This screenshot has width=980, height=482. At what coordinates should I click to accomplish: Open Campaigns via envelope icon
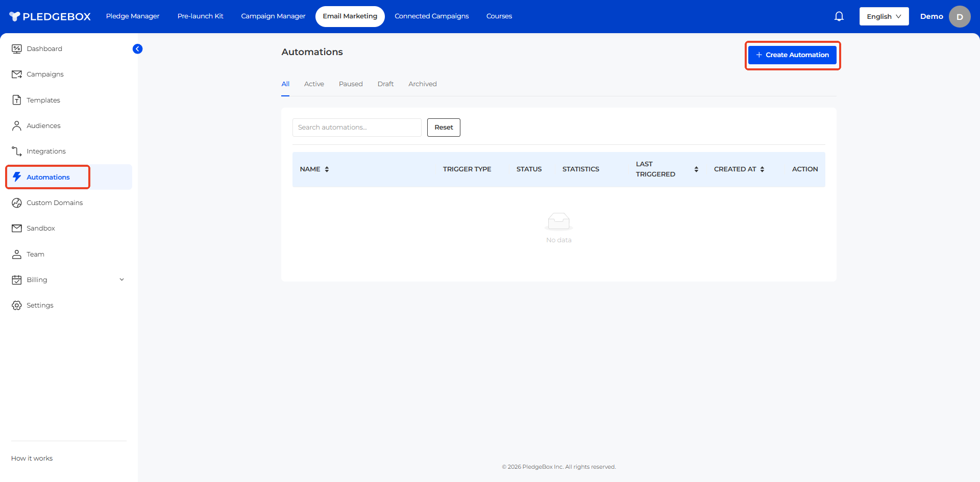pyautogui.click(x=17, y=74)
